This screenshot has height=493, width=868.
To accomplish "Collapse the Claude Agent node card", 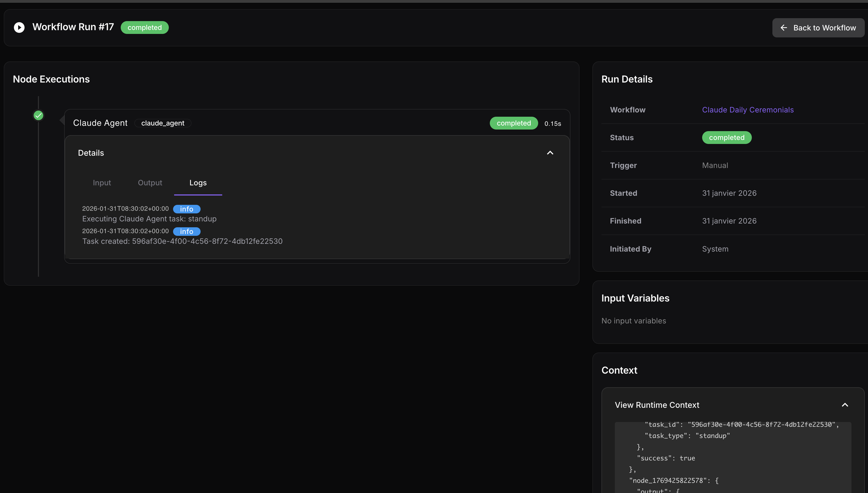I will (x=100, y=123).
